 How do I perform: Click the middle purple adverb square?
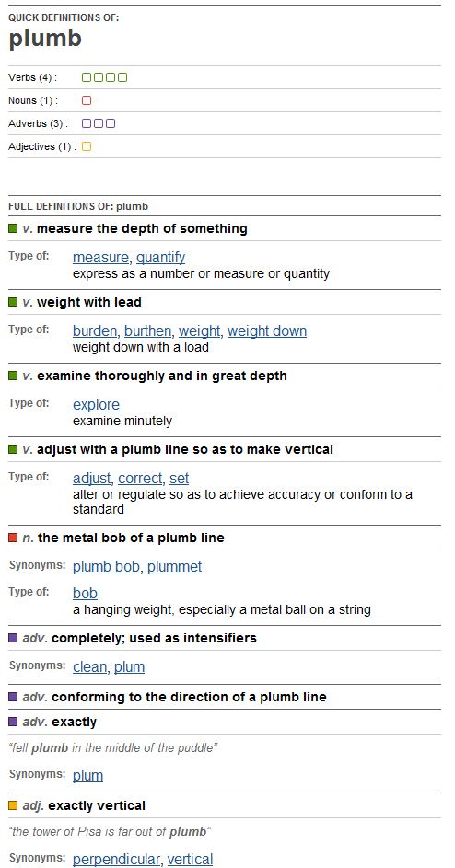point(99,123)
